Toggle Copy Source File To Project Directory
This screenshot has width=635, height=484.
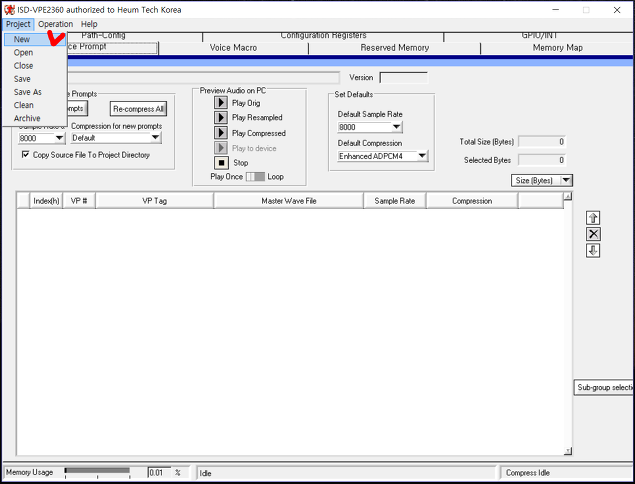click(x=26, y=154)
